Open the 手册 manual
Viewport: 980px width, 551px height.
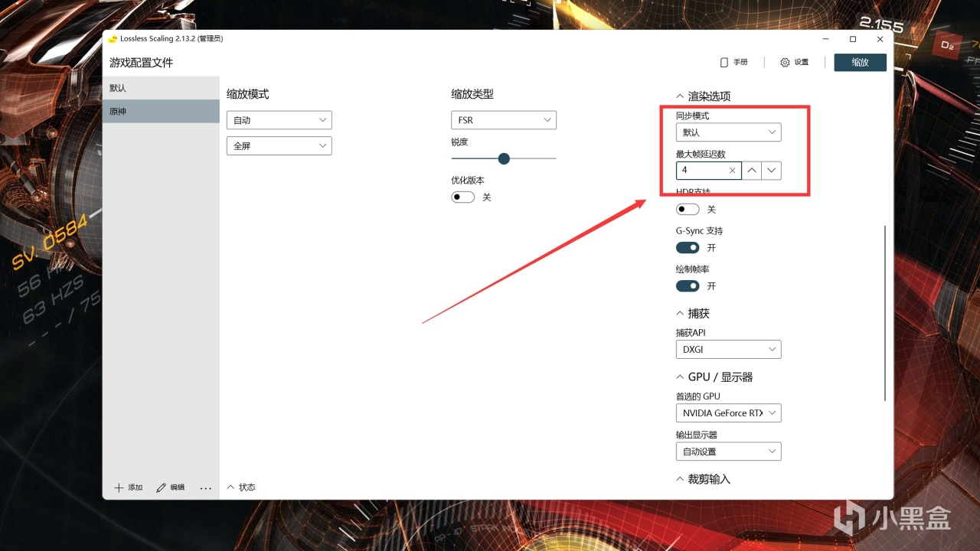pyautogui.click(x=733, y=63)
